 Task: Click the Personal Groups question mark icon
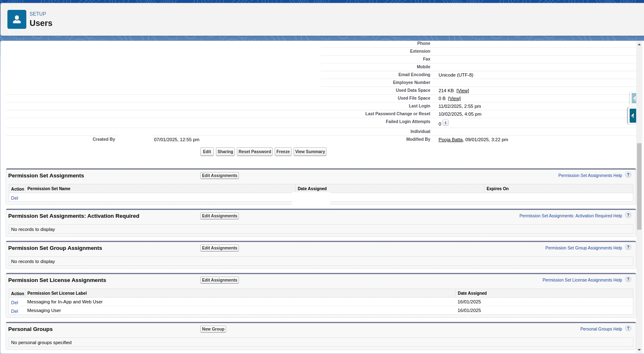click(x=628, y=328)
